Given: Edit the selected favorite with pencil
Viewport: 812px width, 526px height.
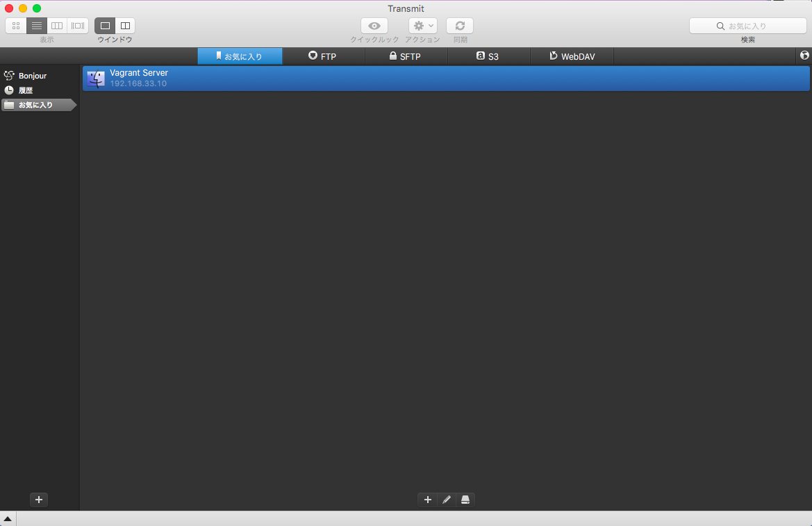Looking at the screenshot, I should click(447, 500).
